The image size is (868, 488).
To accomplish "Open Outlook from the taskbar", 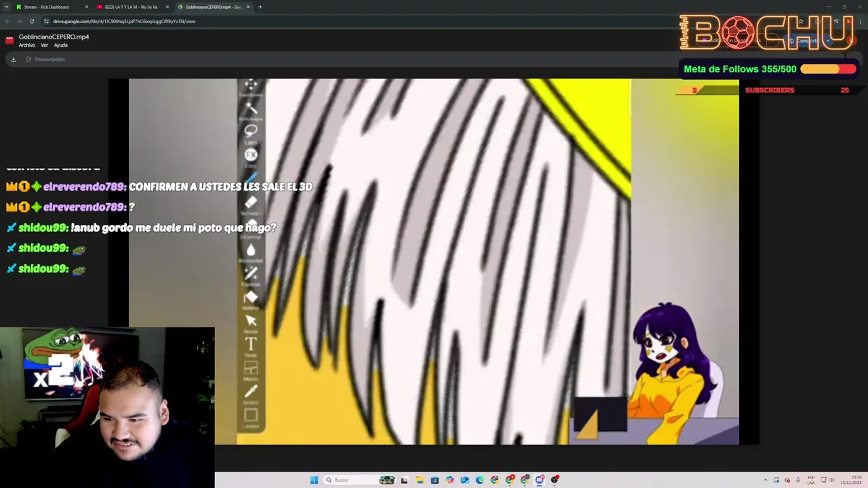I will coord(465,480).
